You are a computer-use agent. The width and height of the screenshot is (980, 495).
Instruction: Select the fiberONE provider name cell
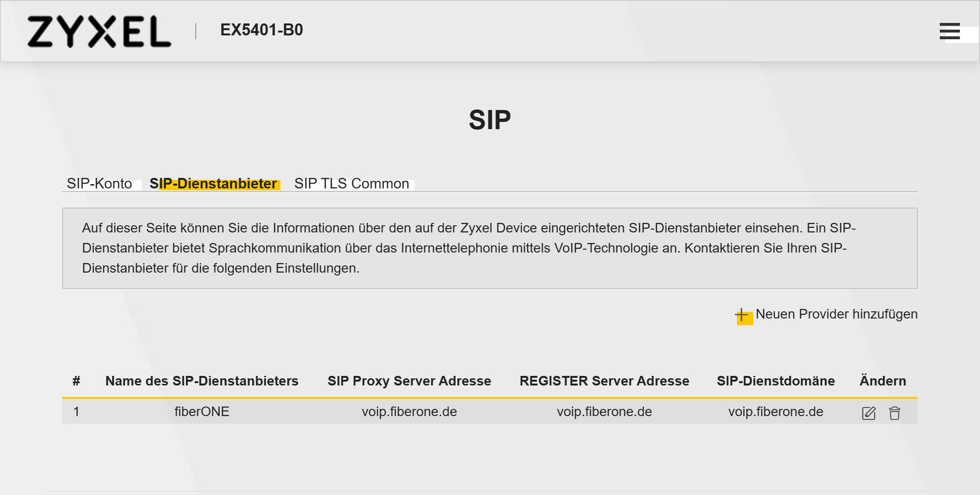[201, 412]
